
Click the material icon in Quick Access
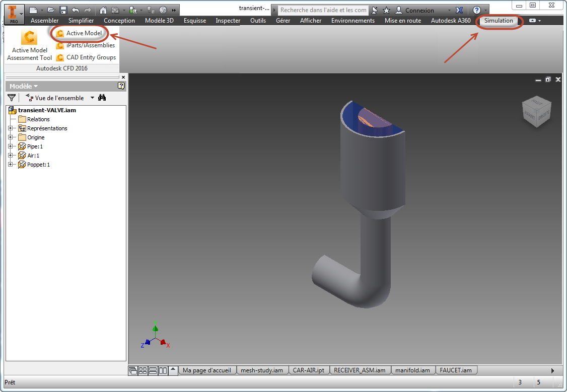tap(151, 11)
